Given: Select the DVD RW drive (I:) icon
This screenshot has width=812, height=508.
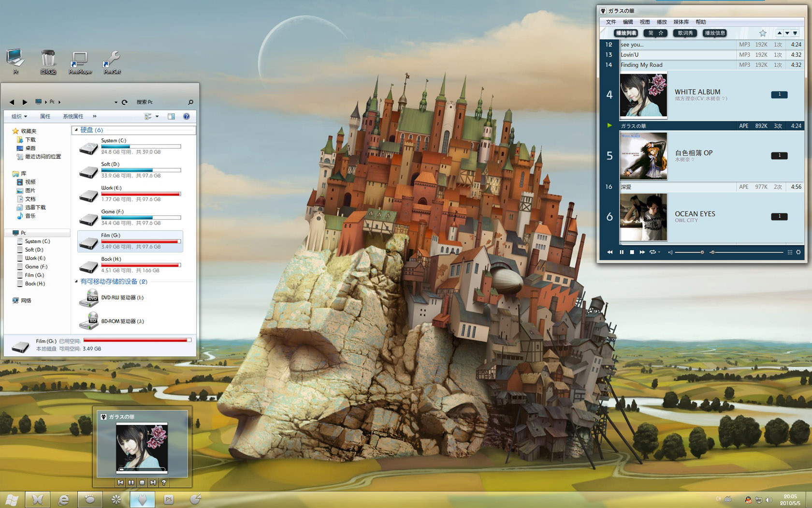Looking at the screenshot, I should pyautogui.click(x=88, y=298).
